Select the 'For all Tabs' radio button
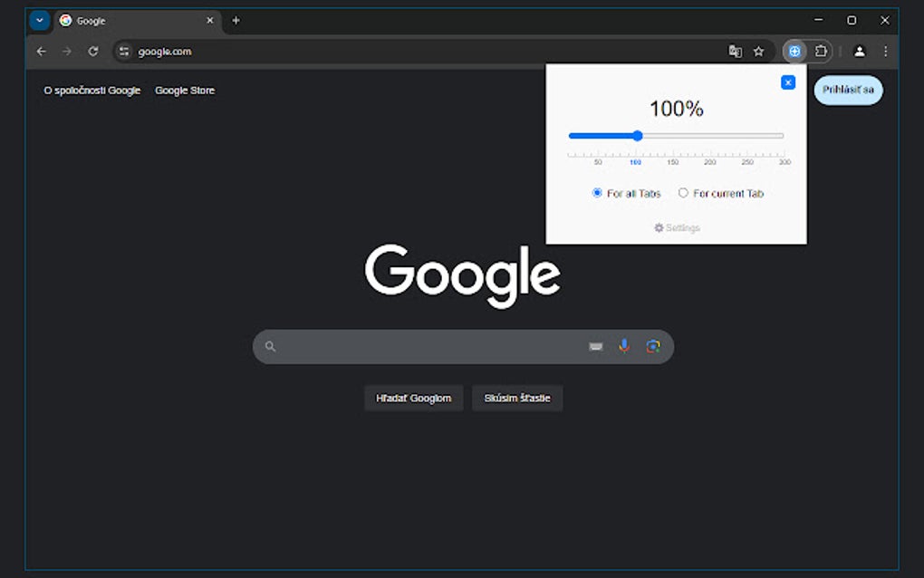This screenshot has width=924, height=578. 596,192
